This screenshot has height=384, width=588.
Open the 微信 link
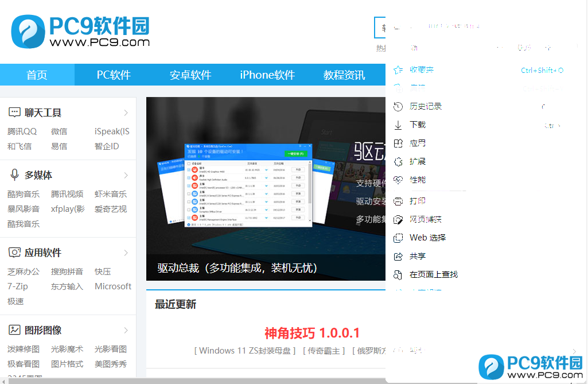click(59, 131)
